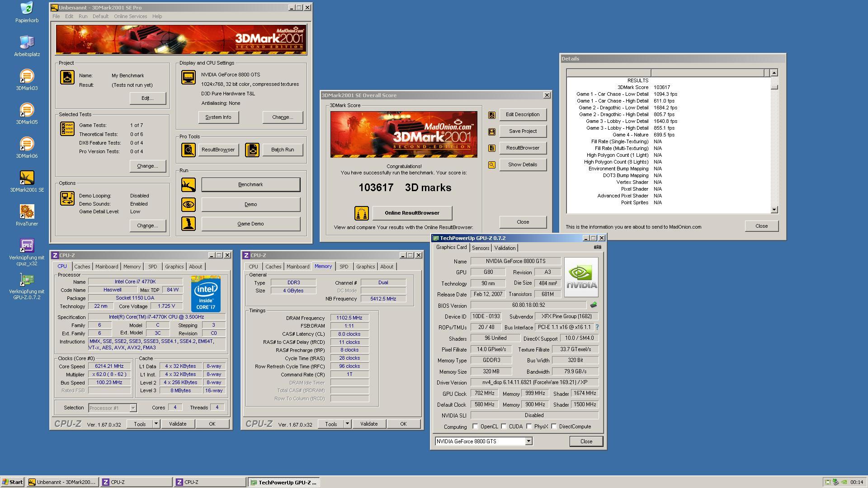Image resolution: width=868 pixels, height=488 pixels.
Task: Click the Game Demo joystick icon
Action: point(189,224)
